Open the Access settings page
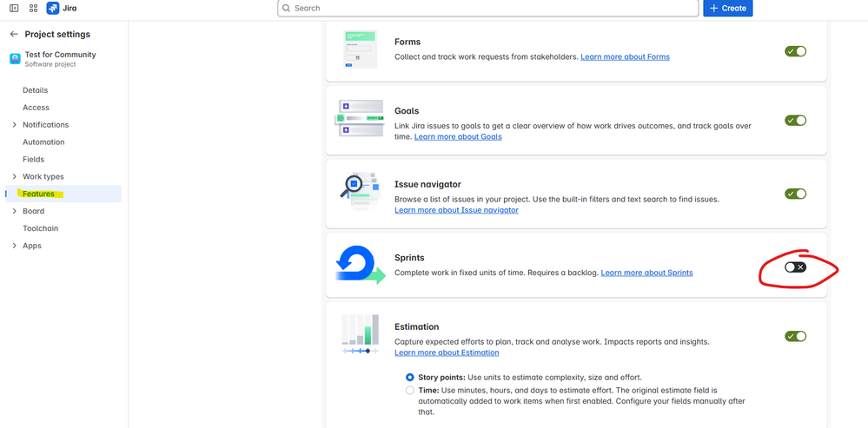This screenshot has height=428, width=868. (x=36, y=108)
